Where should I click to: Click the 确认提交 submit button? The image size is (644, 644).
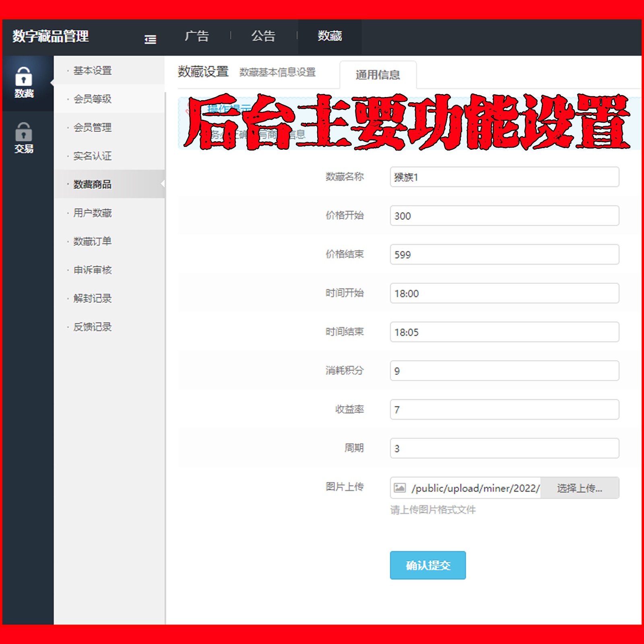tap(427, 566)
